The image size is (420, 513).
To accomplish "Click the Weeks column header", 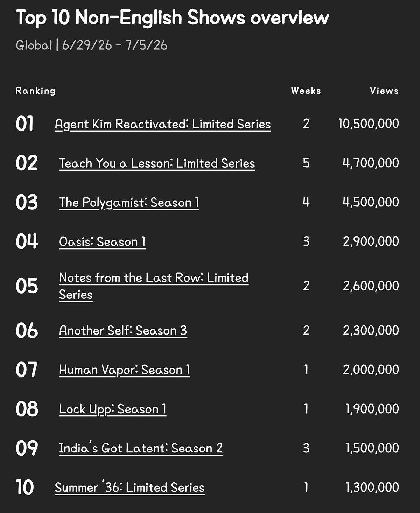I will click(306, 91).
